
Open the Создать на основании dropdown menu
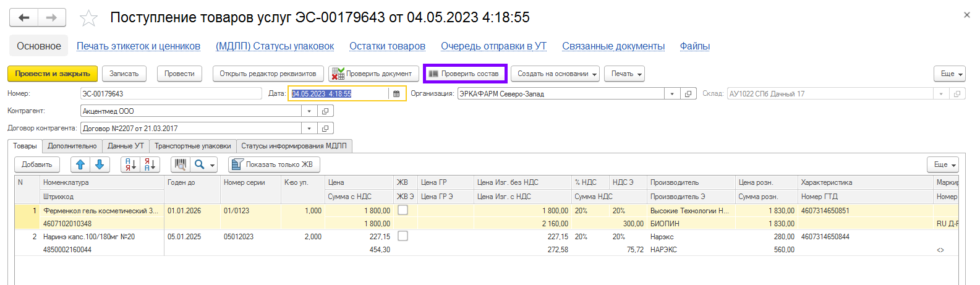[x=557, y=74]
